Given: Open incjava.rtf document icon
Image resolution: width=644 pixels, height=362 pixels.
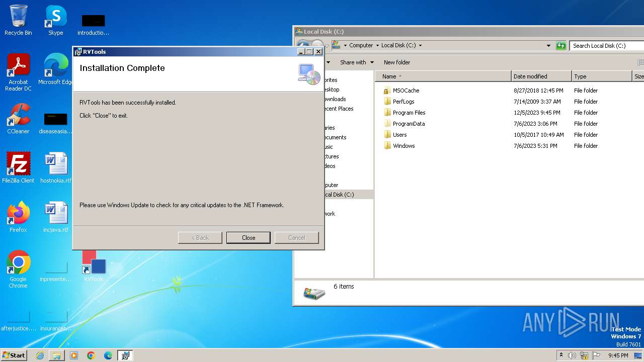Looking at the screenshot, I should (x=55, y=217).
